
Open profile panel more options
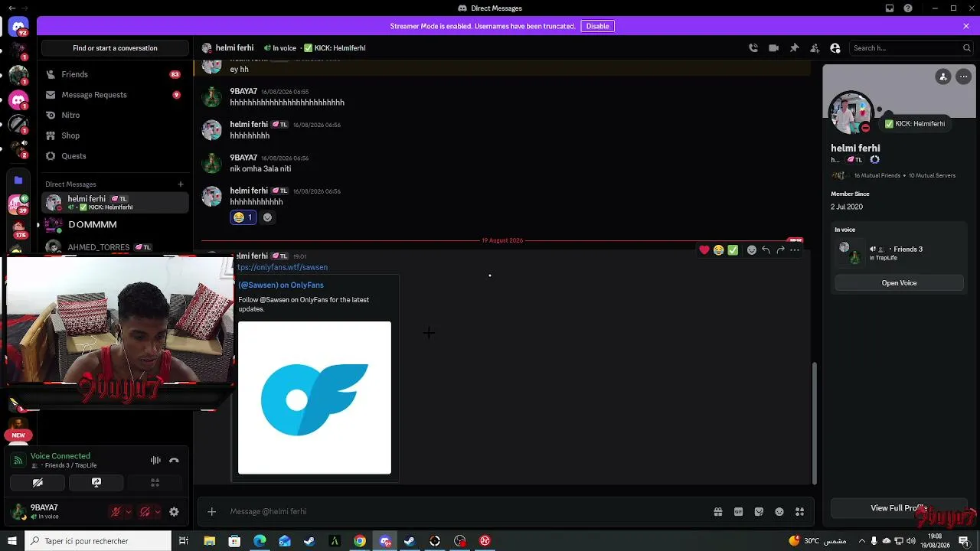[963, 77]
